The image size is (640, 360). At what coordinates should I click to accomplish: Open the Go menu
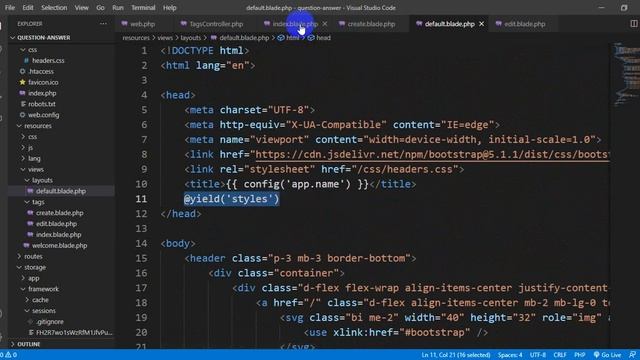(100, 7)
